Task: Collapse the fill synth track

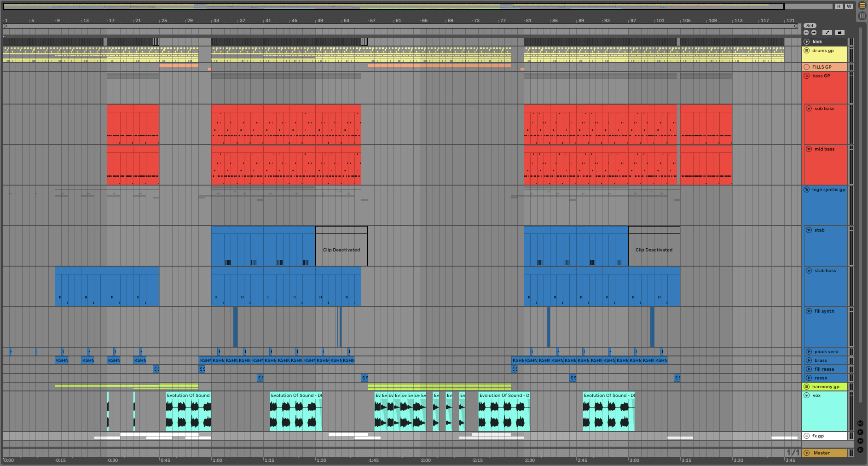Action: point(809,311)
